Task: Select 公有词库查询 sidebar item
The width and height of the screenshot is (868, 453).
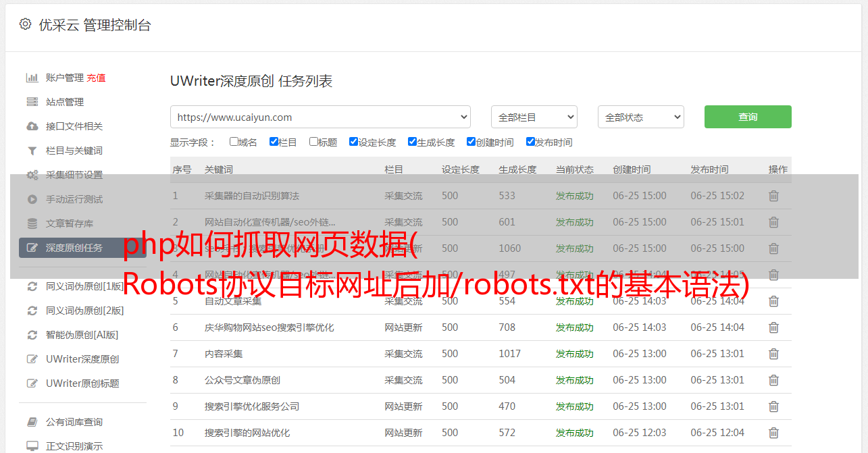Action: (x=74, y=422)
